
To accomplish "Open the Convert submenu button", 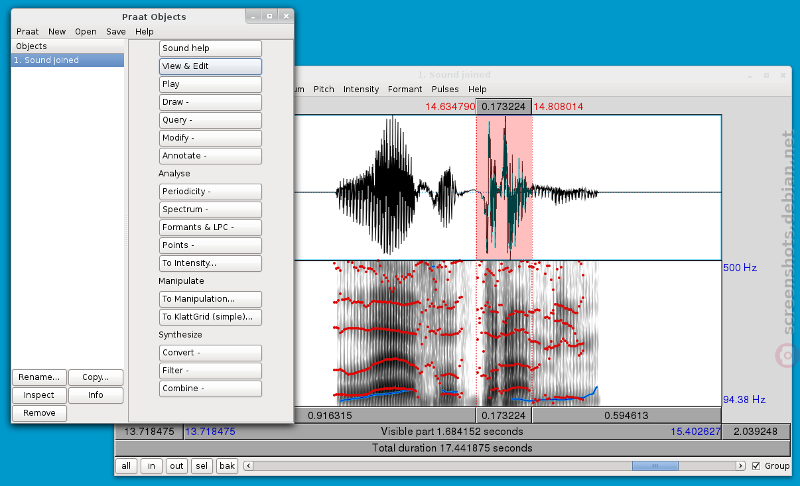I will pyautogui.click(x=210, y=352).
